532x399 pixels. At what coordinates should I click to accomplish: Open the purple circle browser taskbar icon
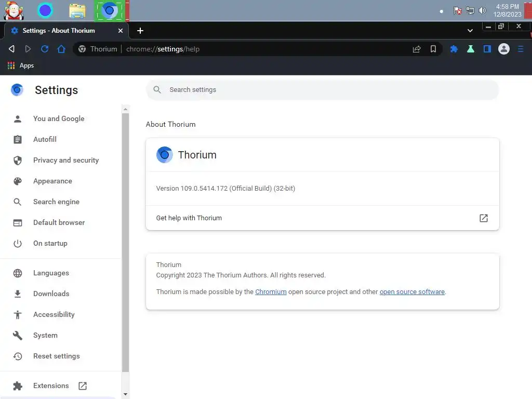click(x=45, y=10)
